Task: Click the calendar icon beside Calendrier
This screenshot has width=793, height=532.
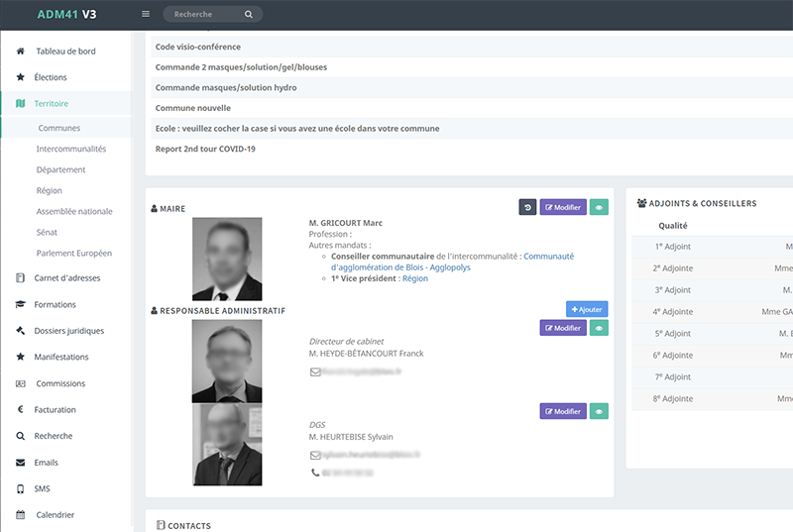Action: coord(20,515)
